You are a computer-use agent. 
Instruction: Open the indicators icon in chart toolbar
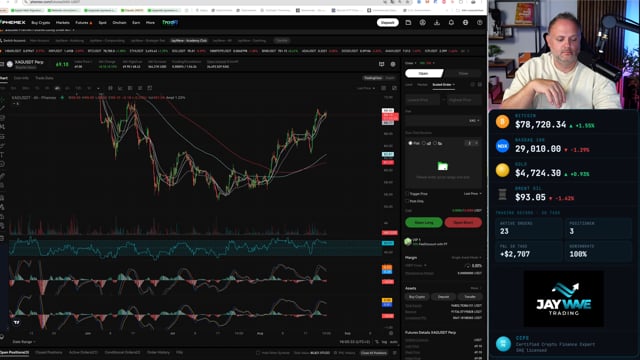120,88
